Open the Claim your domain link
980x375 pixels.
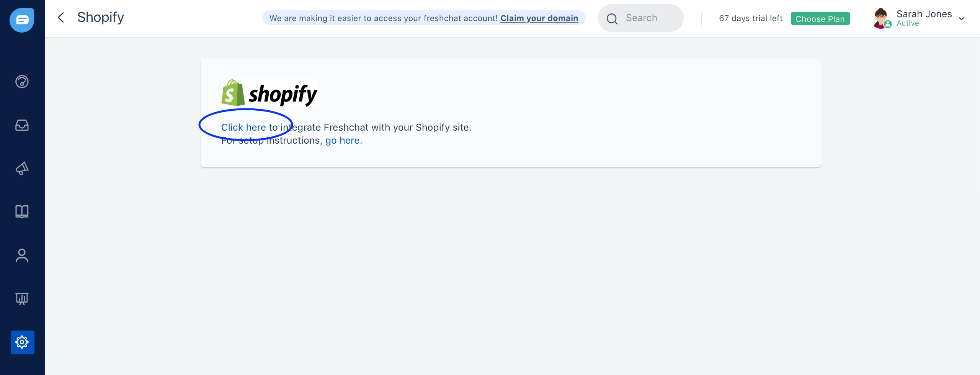pos(539,18)
